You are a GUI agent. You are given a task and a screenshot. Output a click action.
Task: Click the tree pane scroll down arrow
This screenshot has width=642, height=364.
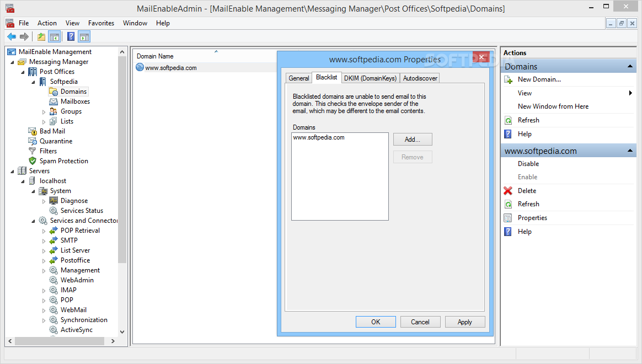tap(122, 331)
